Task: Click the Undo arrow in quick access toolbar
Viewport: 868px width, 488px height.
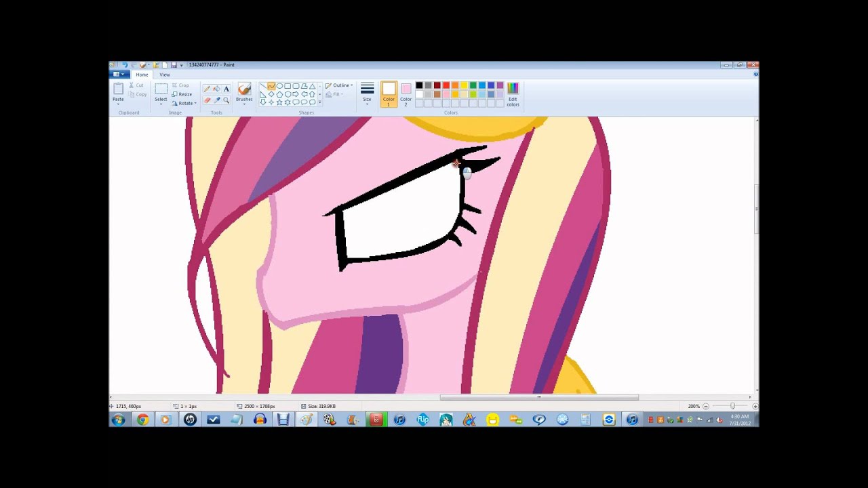Action: [125, 64]
